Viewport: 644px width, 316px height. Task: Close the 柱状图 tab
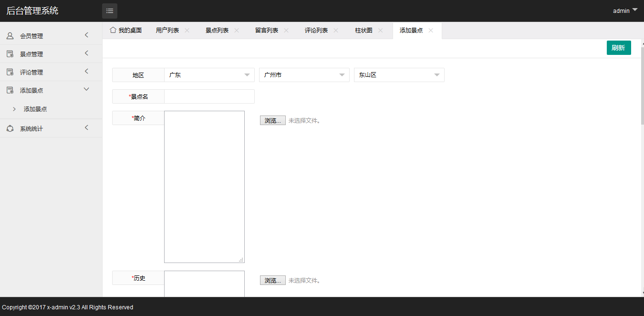pos(381,30)
